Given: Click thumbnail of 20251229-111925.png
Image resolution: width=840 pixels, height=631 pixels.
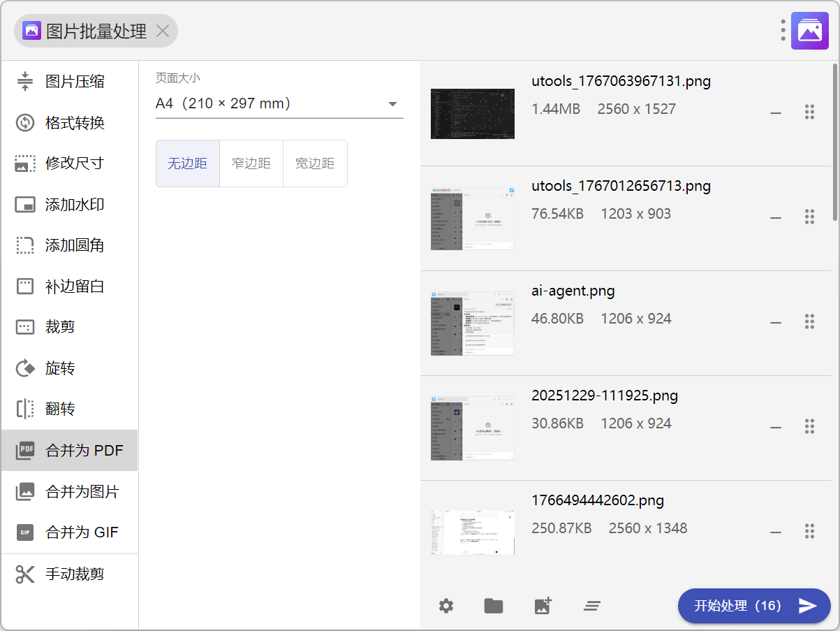Looking at the screenshot, I should (x=473, y=428).
